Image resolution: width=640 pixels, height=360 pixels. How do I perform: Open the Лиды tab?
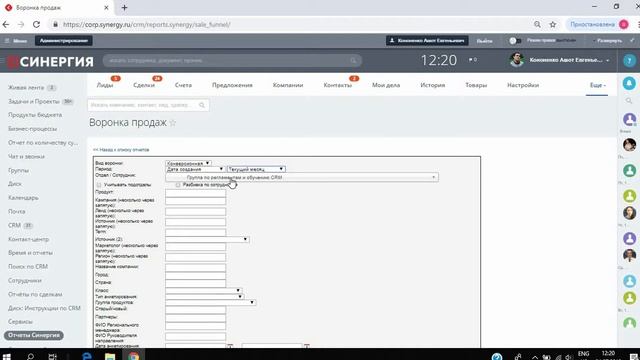click(x=105, y=85)
